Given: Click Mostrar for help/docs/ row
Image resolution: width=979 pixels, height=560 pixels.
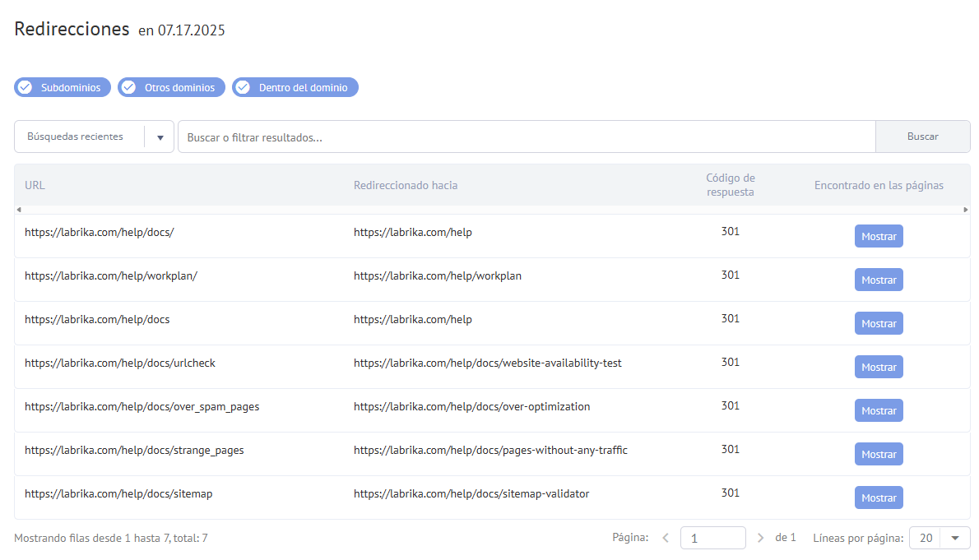Looking at the screenshot, I should (879, 236).
